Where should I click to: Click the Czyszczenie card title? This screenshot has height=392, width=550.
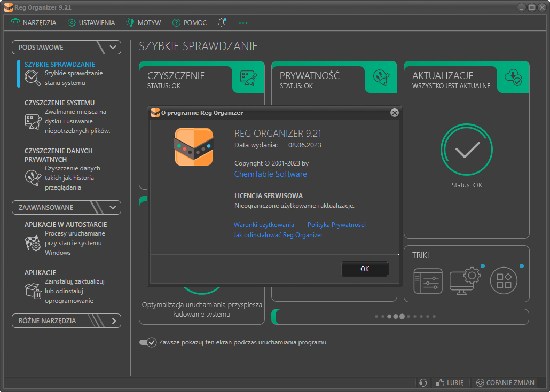[176, 75]
